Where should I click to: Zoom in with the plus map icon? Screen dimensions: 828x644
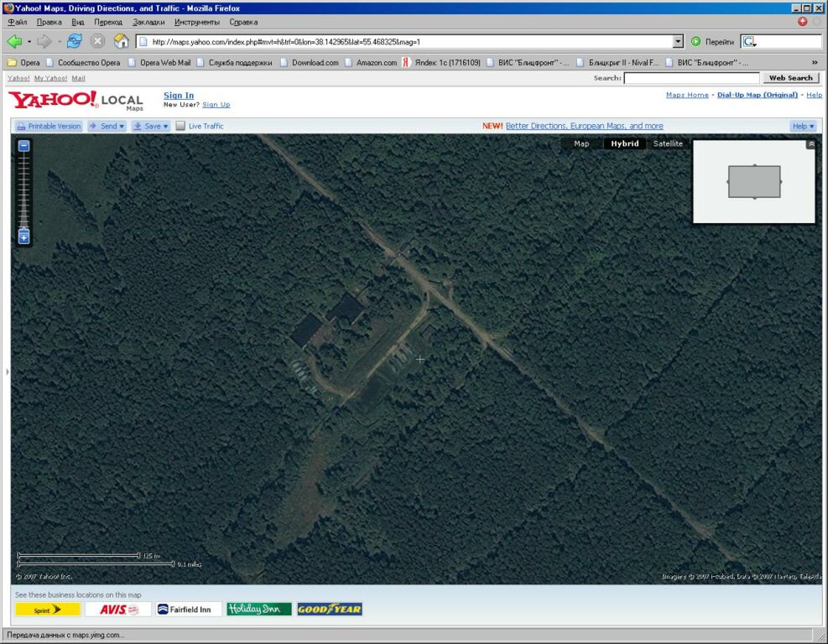23,238
